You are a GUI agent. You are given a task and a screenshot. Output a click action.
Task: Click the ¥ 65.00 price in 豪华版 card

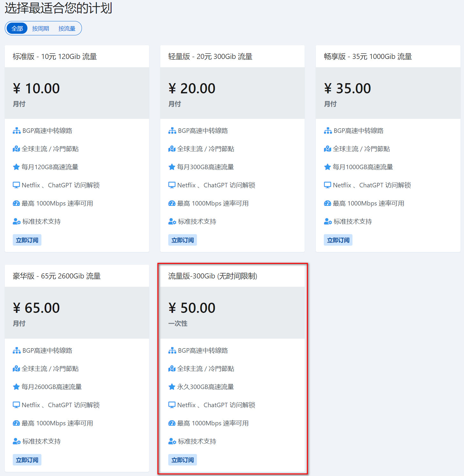click(x=36, y=308)
